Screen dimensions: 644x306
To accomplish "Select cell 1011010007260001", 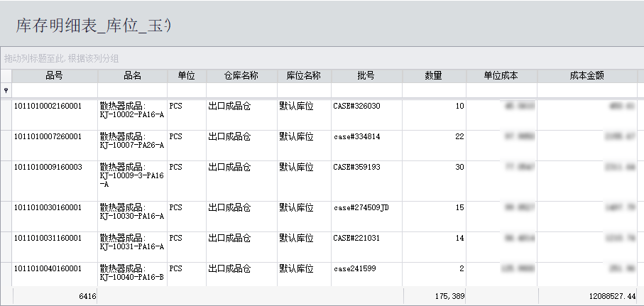I will tap(48, 136).
